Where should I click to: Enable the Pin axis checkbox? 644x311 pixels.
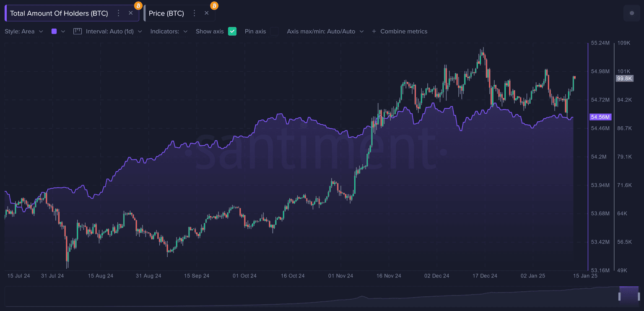[x=274, y=31]
